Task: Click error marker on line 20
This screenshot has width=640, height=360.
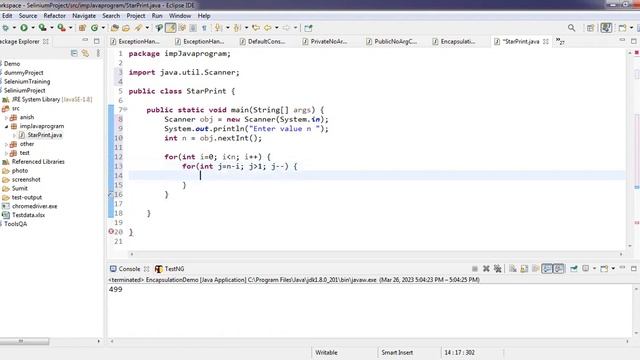Action: coord(111,231)
